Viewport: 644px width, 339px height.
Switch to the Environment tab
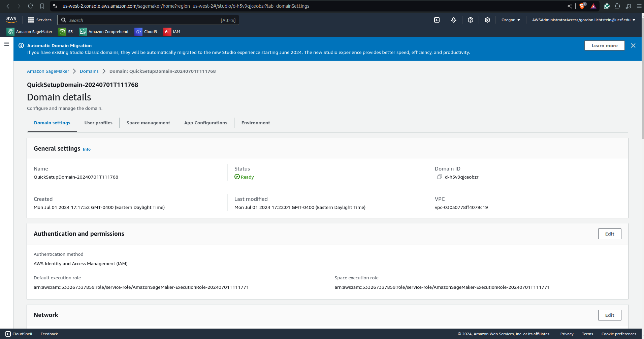pyautogui.click(x=256, y=123)
